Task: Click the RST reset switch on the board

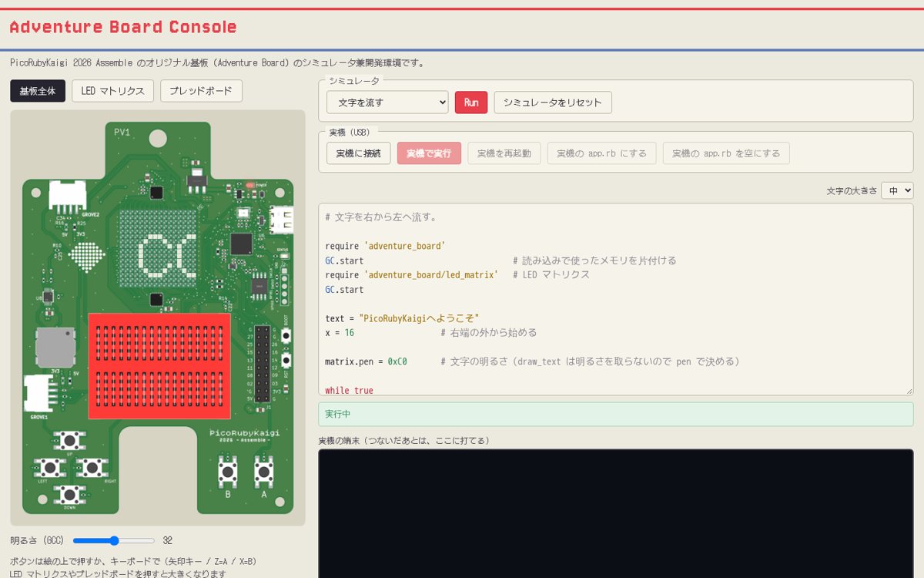Action: 286,360
